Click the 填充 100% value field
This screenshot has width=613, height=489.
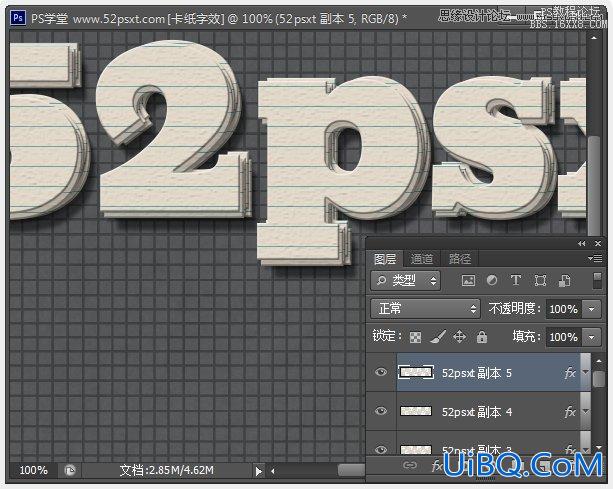[x=563, y=337]
